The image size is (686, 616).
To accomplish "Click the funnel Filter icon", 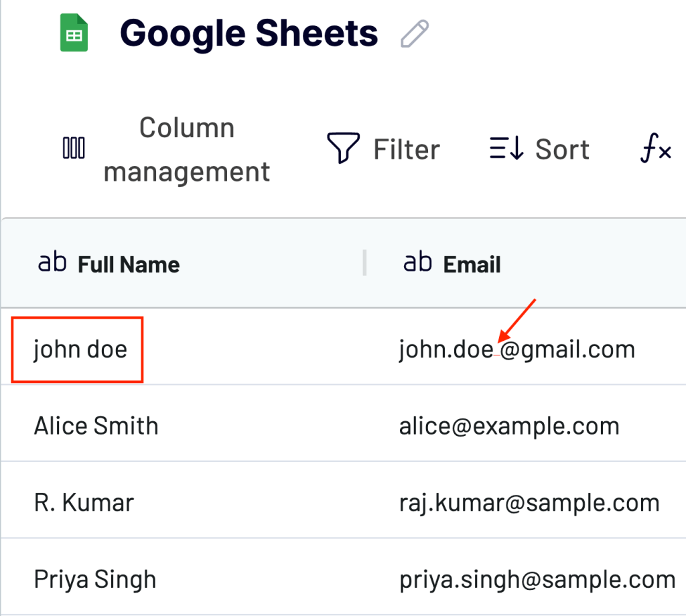I will click(344, 148).
